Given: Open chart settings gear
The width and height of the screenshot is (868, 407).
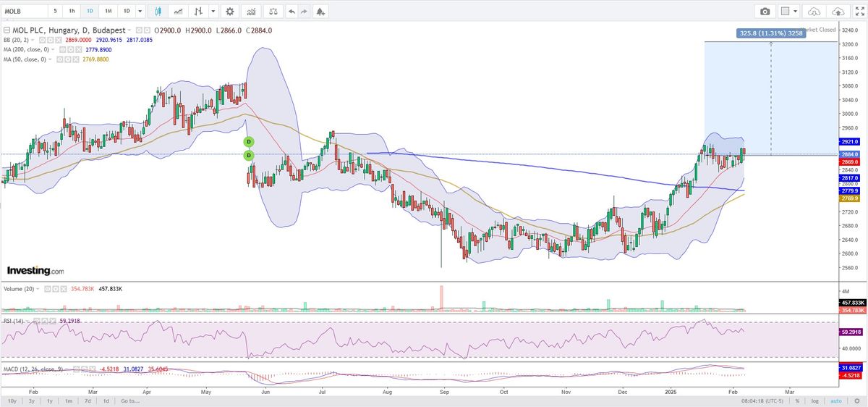Looking at the screenshot, I should click(230, 11).
